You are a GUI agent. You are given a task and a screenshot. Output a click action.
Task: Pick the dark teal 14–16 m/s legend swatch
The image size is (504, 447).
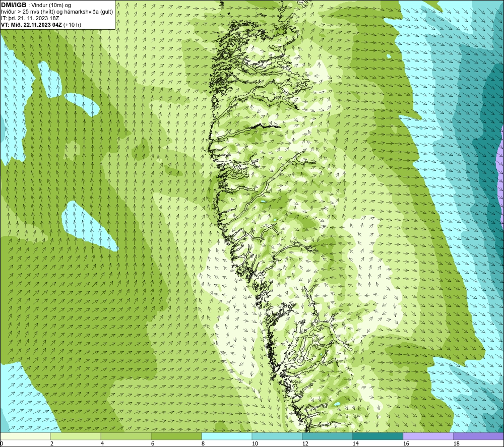[x=377, y=436]
